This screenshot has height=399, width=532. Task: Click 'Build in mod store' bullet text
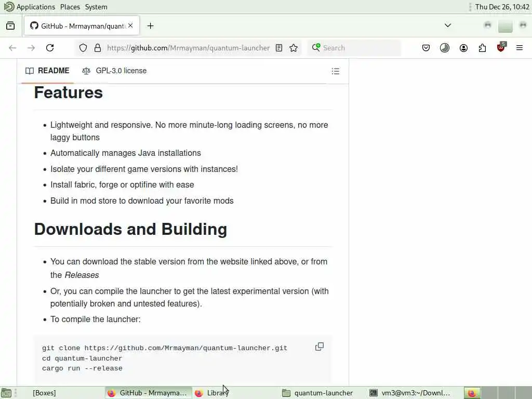(x=142, y=201)
